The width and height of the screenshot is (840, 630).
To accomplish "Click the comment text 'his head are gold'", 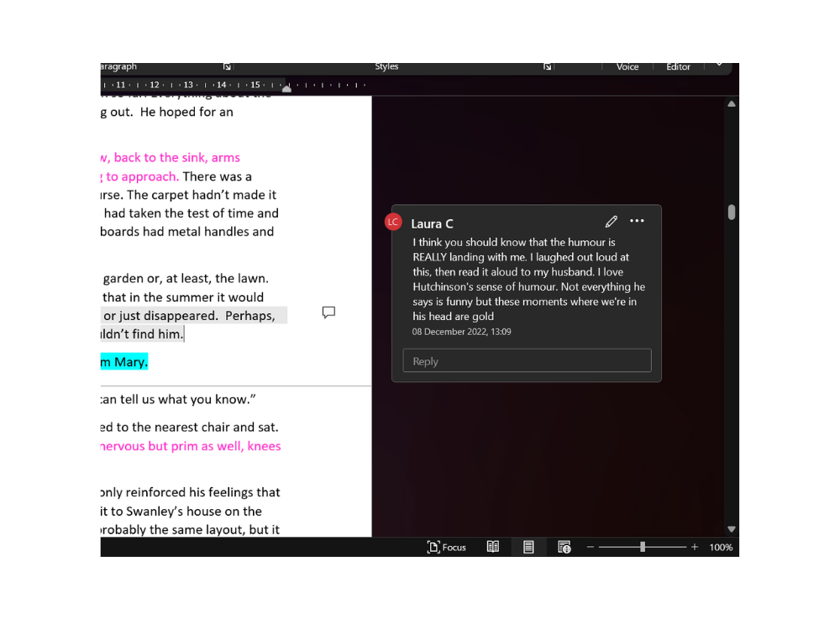I will [x=454, y=317].
